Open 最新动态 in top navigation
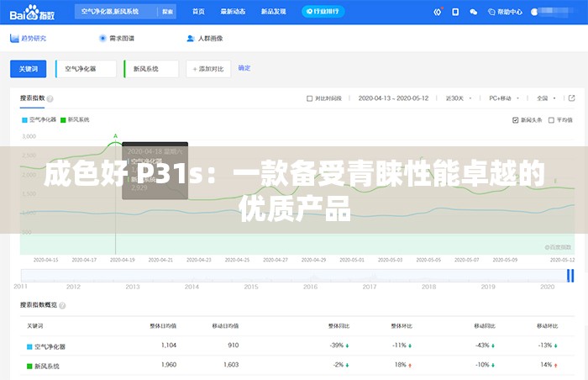The width and height of the screenshot is (588, 380). tap(233, 12)
